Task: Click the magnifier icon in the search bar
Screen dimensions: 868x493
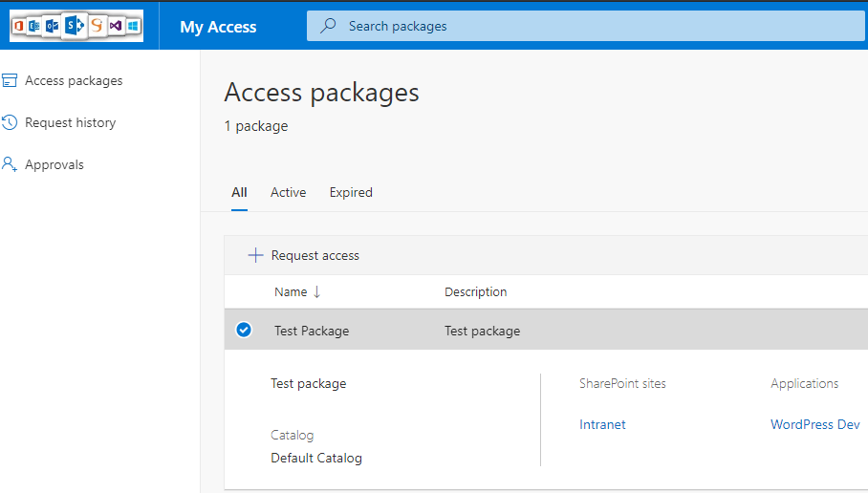Action: tap(328, 27)
